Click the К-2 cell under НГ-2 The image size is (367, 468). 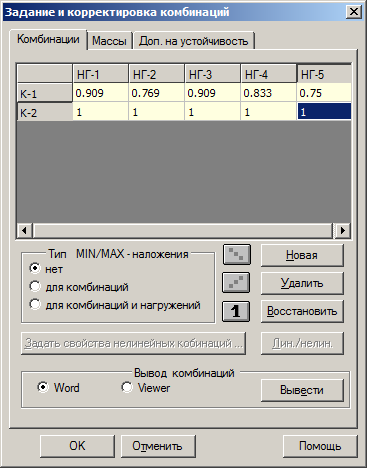(156, 112)
